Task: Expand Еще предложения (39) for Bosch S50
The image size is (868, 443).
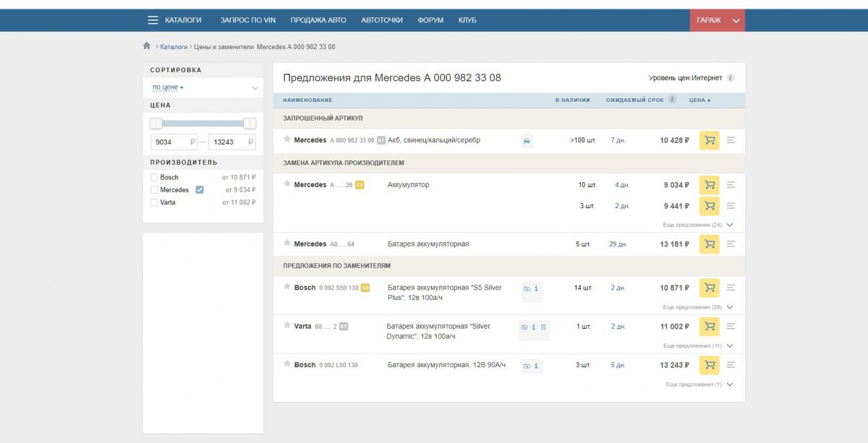Action: coord(698,307)
